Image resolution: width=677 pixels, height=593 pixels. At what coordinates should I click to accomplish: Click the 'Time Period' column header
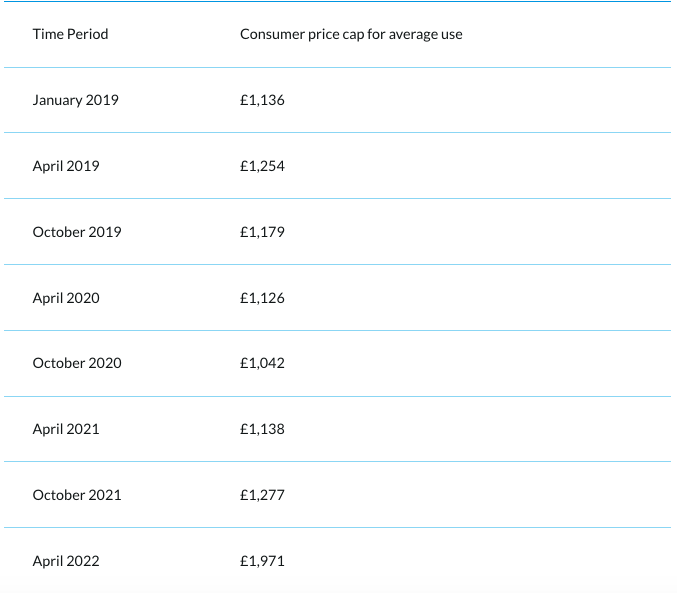(70, 34)
